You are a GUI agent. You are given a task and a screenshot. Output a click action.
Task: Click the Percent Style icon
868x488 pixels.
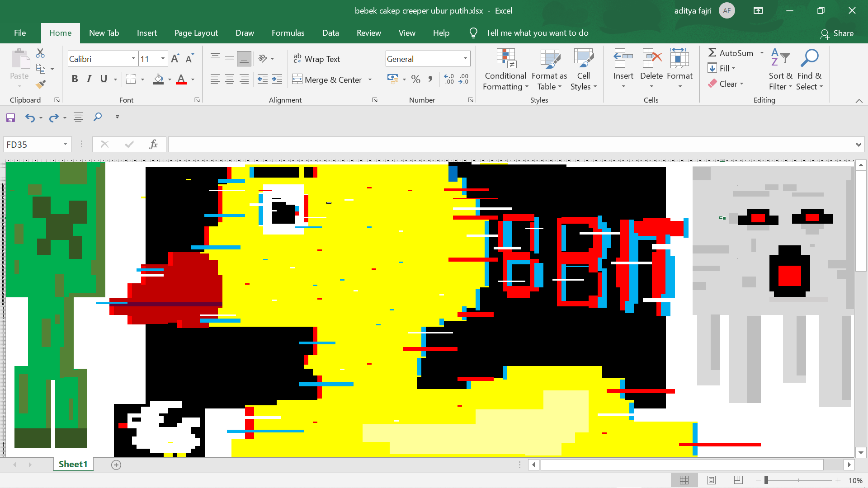click(416, 80)
